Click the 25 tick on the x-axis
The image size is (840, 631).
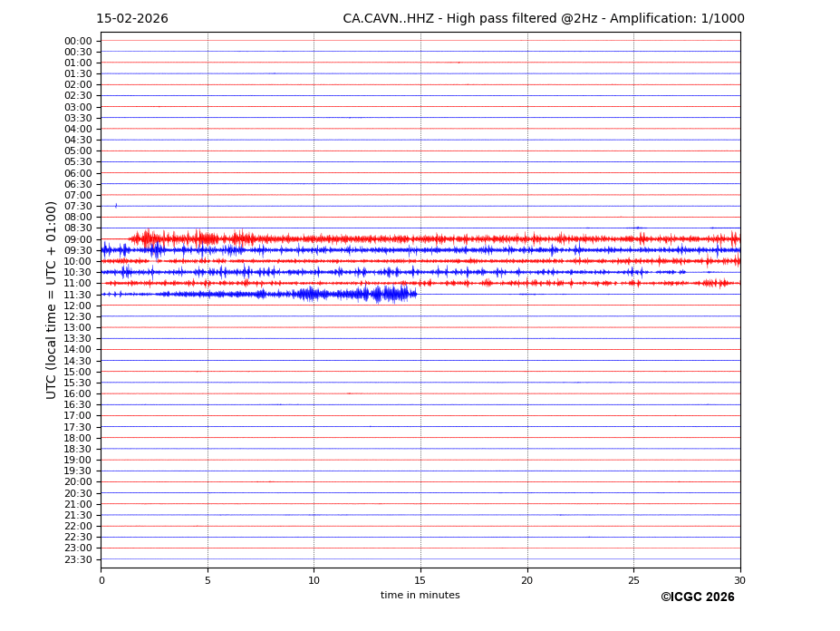633,580
